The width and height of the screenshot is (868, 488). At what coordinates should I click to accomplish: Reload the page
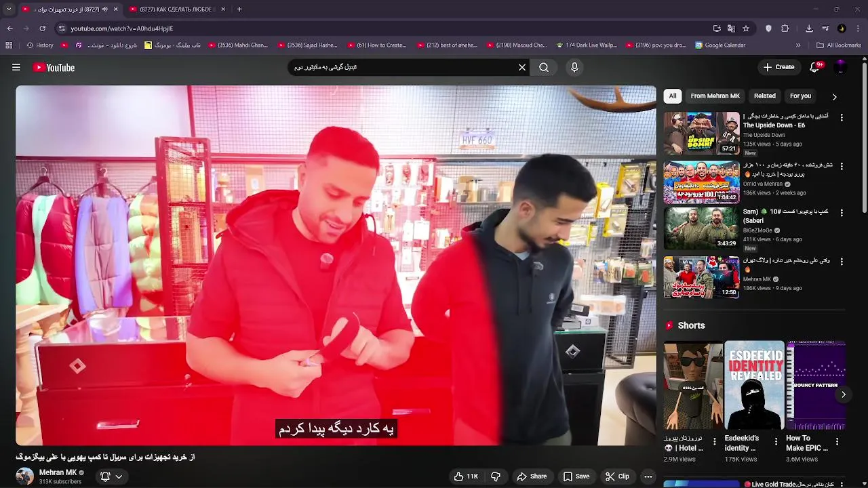(42, 28)
